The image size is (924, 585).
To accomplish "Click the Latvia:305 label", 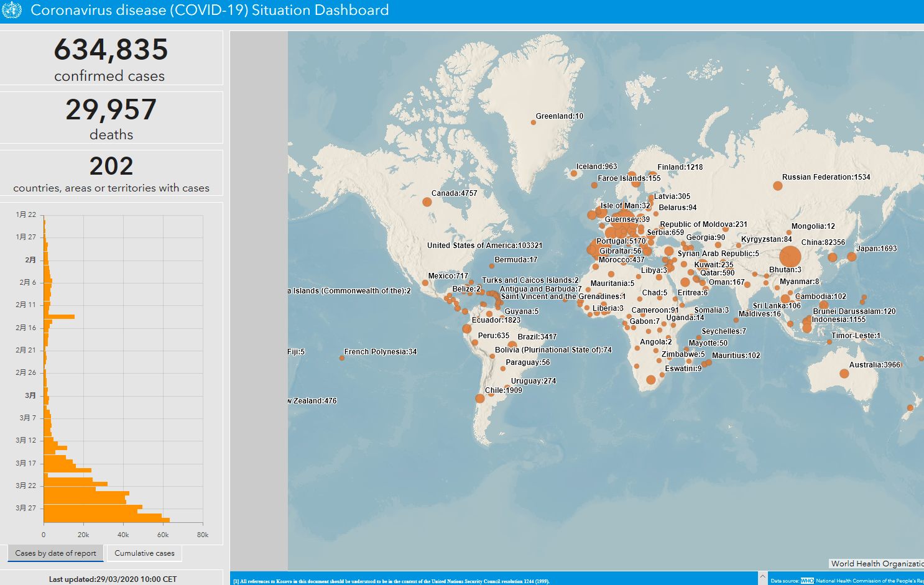I will (x=672, y=196).
